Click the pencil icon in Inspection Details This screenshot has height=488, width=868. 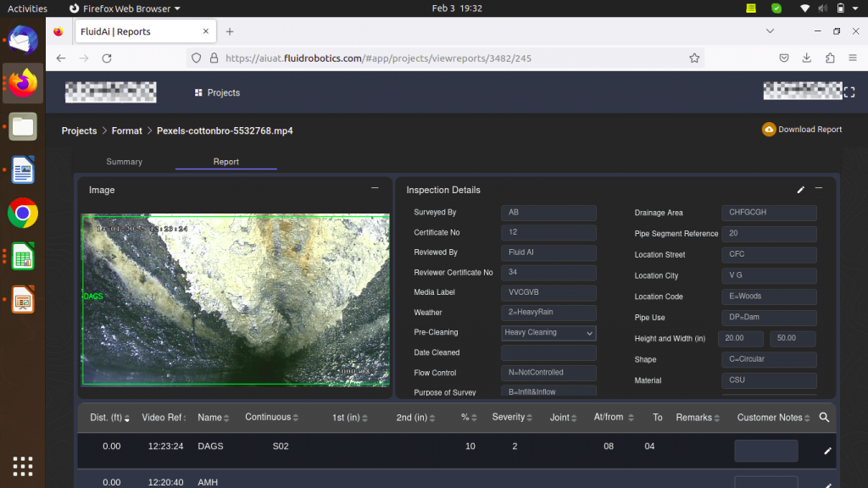click(x=801, y=190)
